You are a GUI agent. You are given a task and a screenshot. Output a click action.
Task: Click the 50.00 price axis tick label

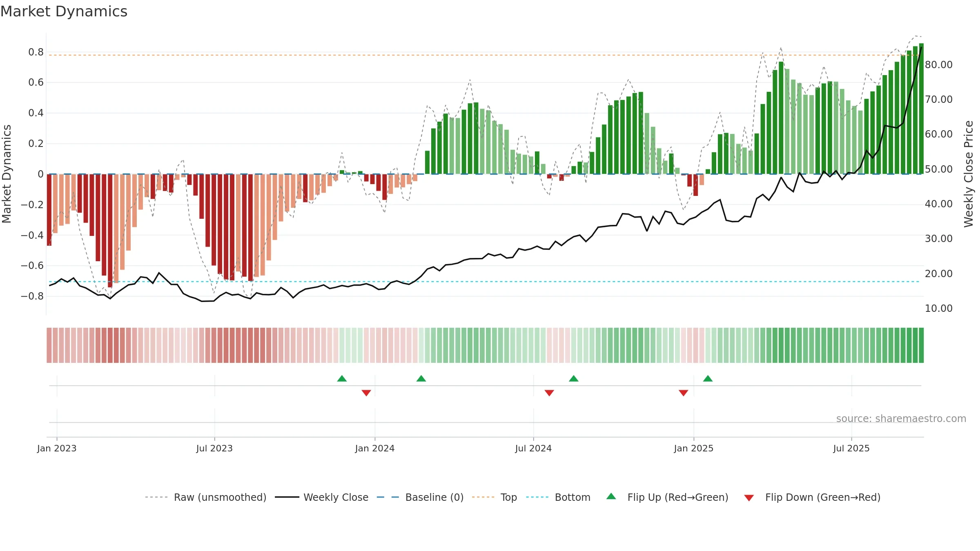(939, 169)
